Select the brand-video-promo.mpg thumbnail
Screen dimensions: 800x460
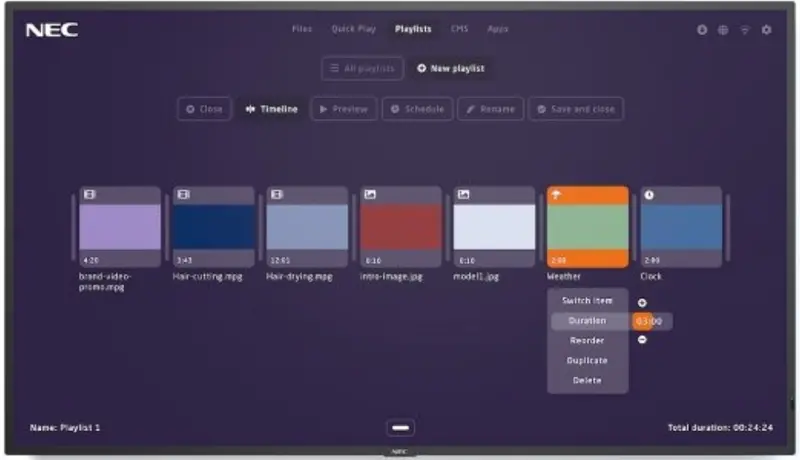tap(120, 227)
